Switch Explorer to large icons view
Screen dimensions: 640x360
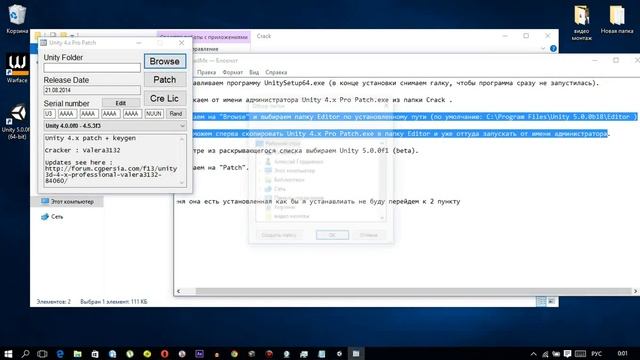click(551, 301)
